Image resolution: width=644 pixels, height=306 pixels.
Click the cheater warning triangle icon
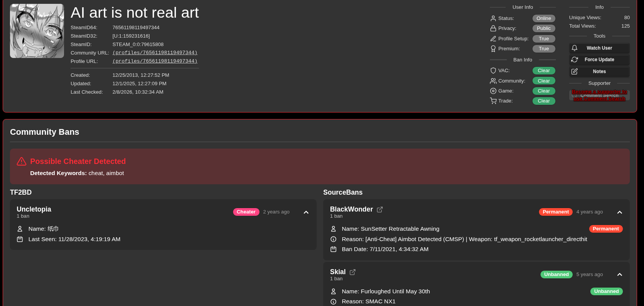(x=21, y=162)
